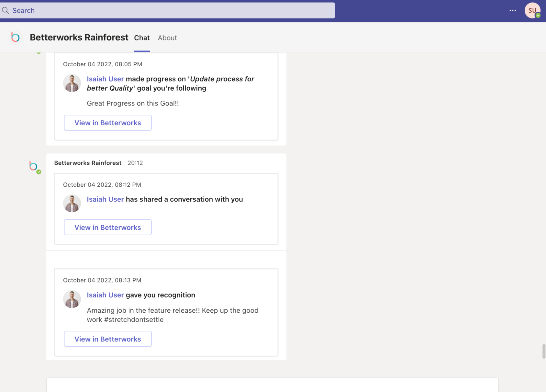Click Isaiah User's photo in the recognition card

pyautogui.click(x=72, y=299)
